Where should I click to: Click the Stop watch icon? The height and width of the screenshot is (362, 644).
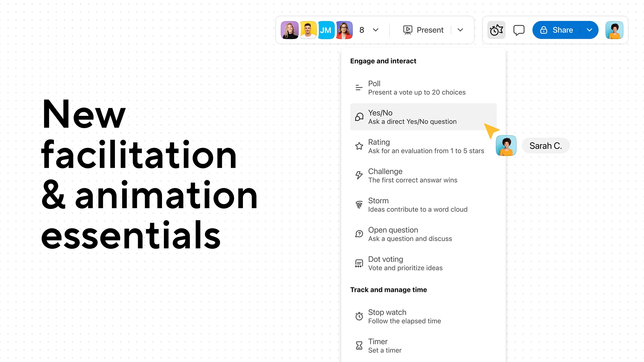tap(359, 316)
